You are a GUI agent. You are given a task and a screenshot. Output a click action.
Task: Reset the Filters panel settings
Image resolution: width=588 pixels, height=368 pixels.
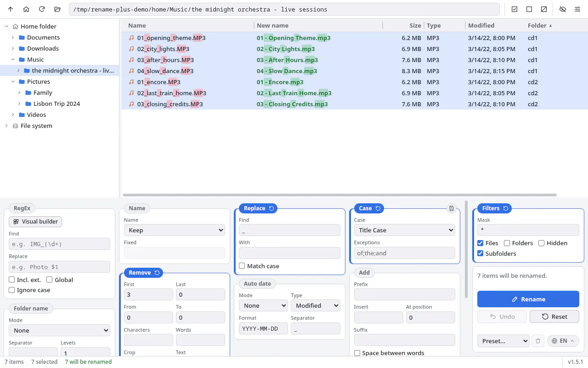coord(506,208)
